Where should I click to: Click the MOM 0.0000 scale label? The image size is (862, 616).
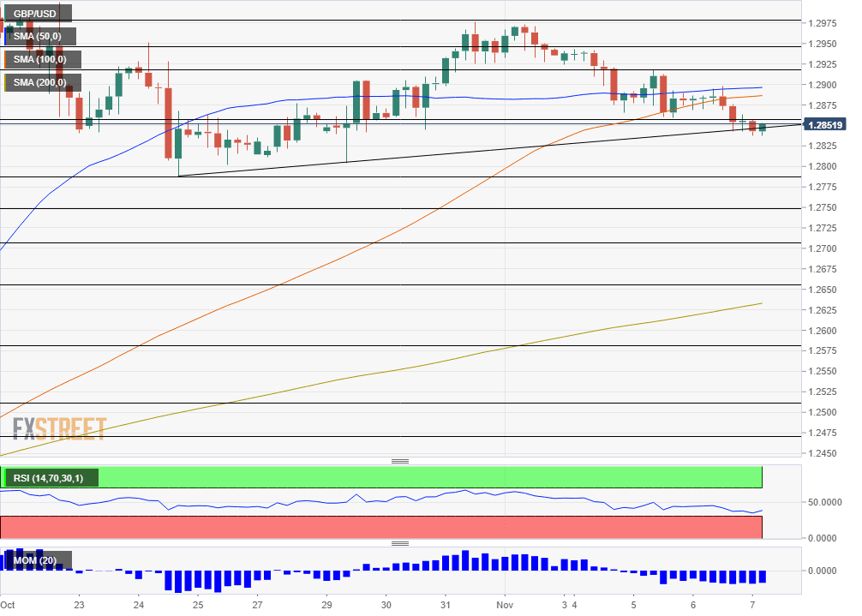(x=823, y=571)
